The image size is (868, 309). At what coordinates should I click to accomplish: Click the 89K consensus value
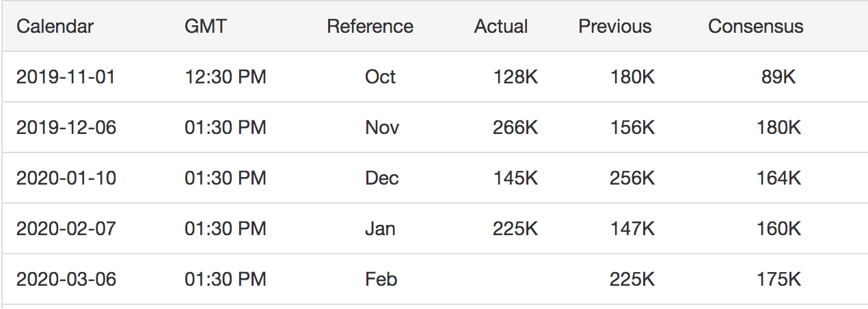click(778, 77)
